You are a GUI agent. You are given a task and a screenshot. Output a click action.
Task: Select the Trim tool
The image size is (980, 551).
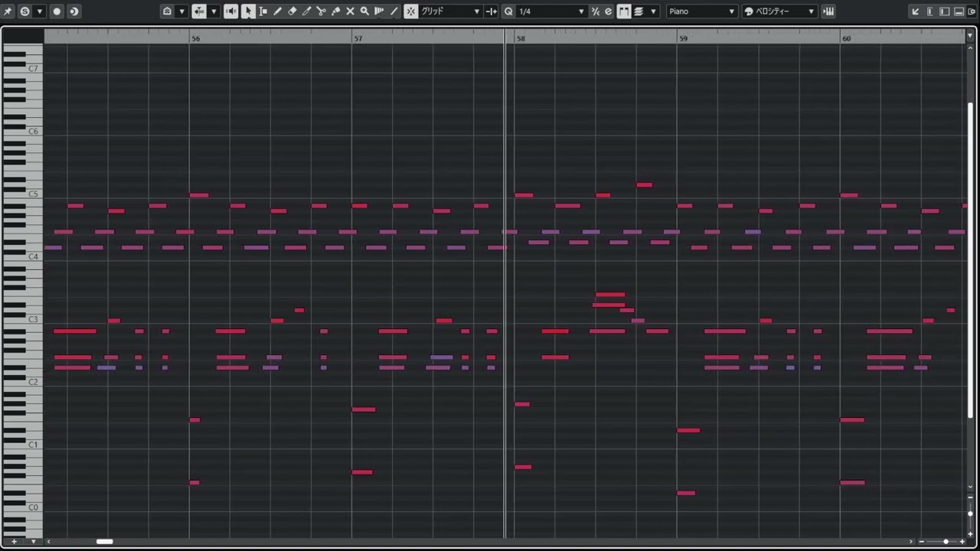(x=306, y=11)
